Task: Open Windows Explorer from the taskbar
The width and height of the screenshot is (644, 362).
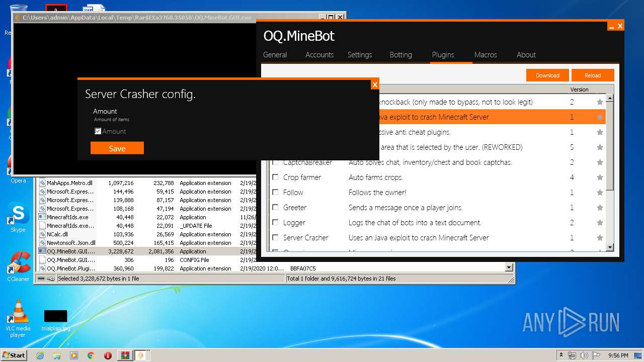Action: 57,355
